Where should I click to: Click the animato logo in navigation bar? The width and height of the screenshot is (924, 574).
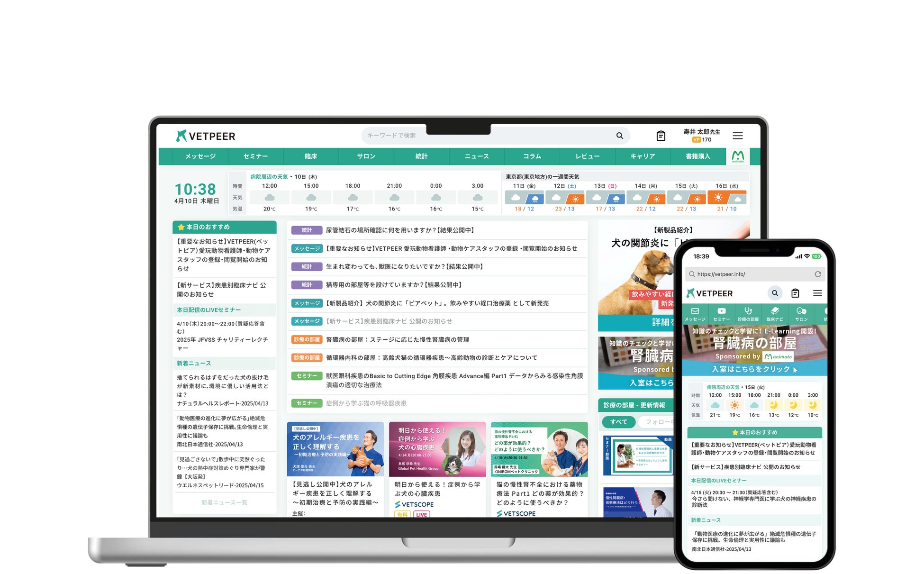(x=738, y=156)
